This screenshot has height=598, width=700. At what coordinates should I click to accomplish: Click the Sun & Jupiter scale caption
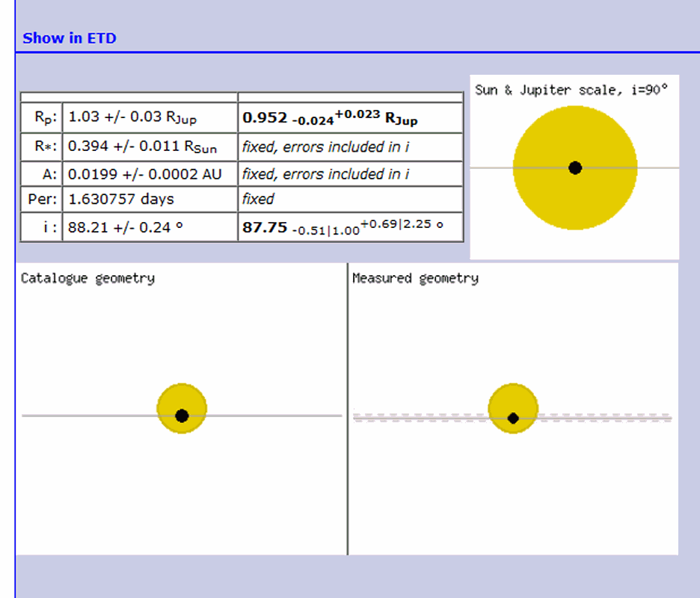point(571,90)
